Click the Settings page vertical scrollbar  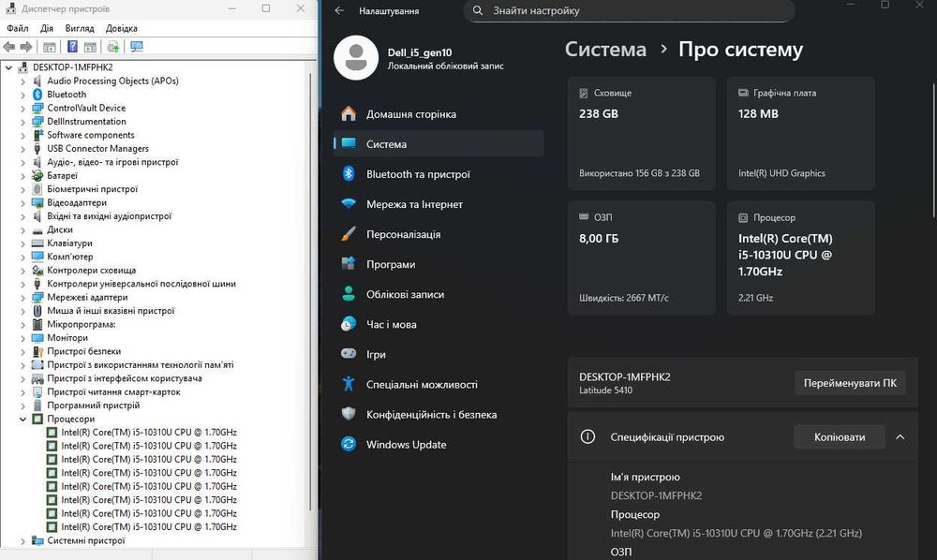click(x=934, y=151)
